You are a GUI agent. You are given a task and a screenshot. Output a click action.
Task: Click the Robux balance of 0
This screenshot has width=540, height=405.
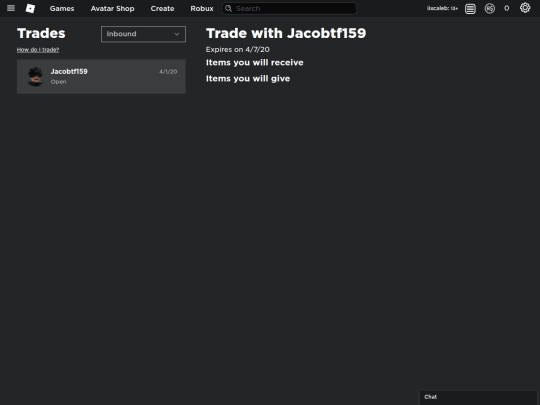click(506, 8)
